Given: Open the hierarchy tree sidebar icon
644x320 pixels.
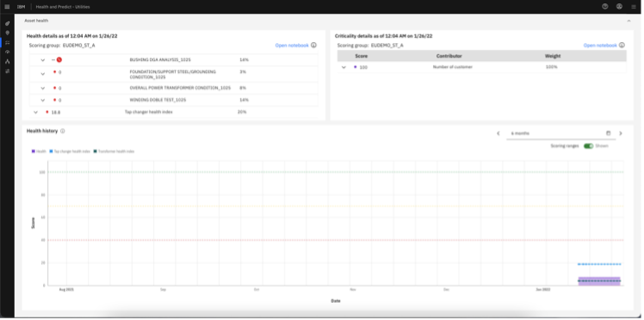Looking at the screenshot, I should pyautogui.click(x=7, y=62).
